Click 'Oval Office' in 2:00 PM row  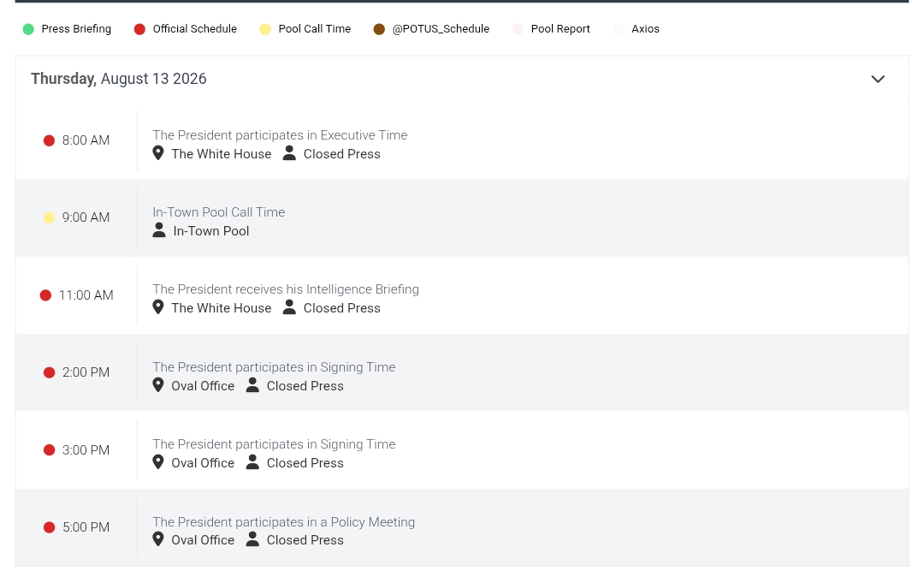(x=203, y=386)
